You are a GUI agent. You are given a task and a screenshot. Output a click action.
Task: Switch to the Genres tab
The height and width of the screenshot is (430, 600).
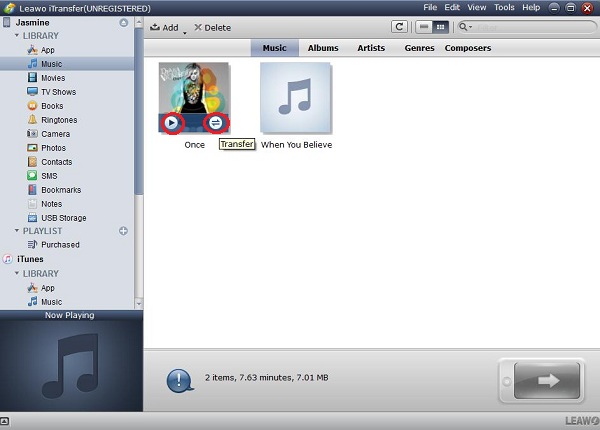pyautogui.click(x=419, y=48)
